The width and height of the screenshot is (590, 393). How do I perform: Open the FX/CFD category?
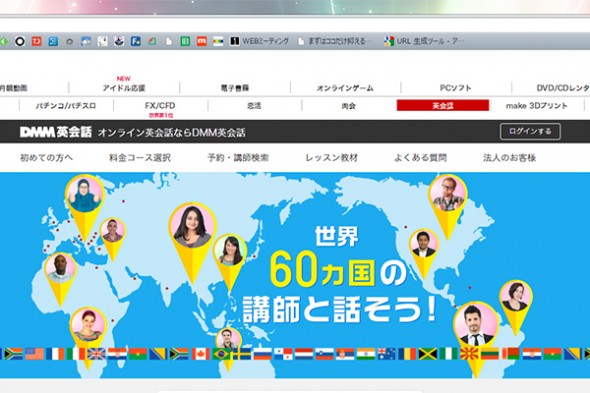[160, 106]
